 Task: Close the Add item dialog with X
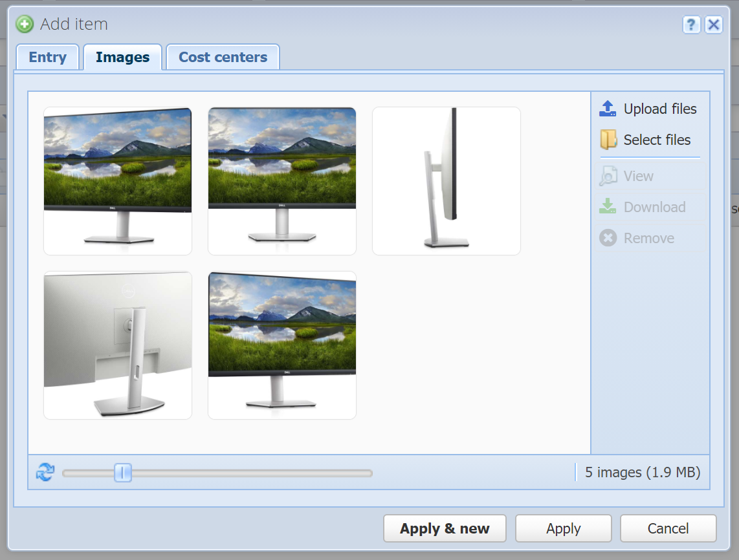tap(714, 25)
